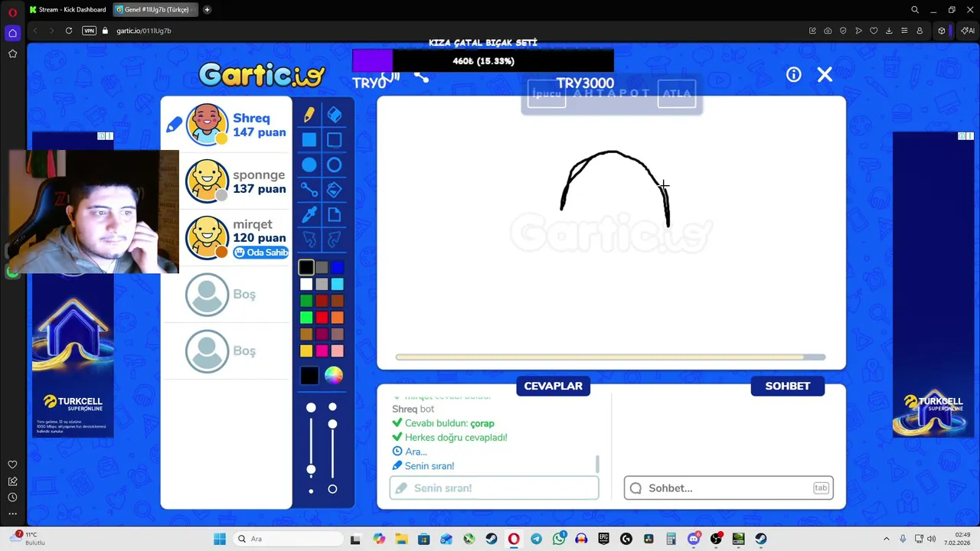This screenshot has height=551, width=980.
Task: Select the dark blue color swatch
Action: 338,267
